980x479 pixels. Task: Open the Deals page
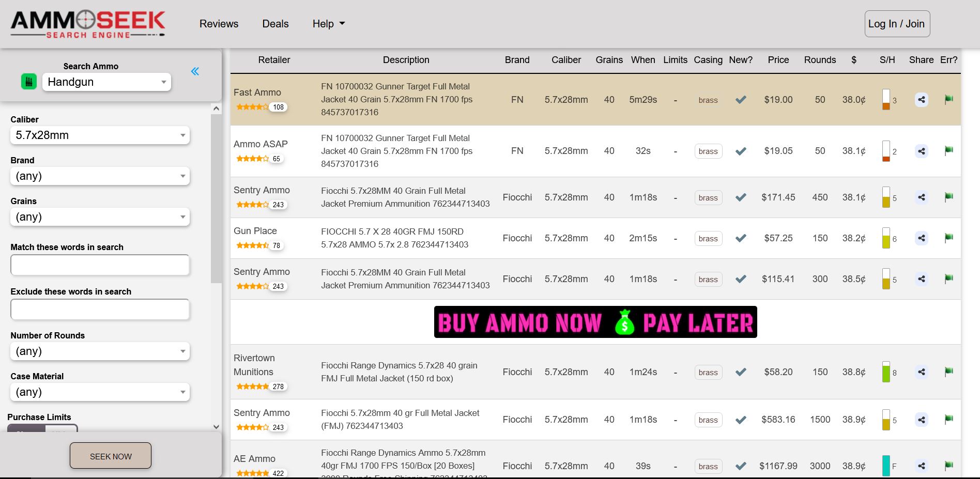click(x=275, y=24)
